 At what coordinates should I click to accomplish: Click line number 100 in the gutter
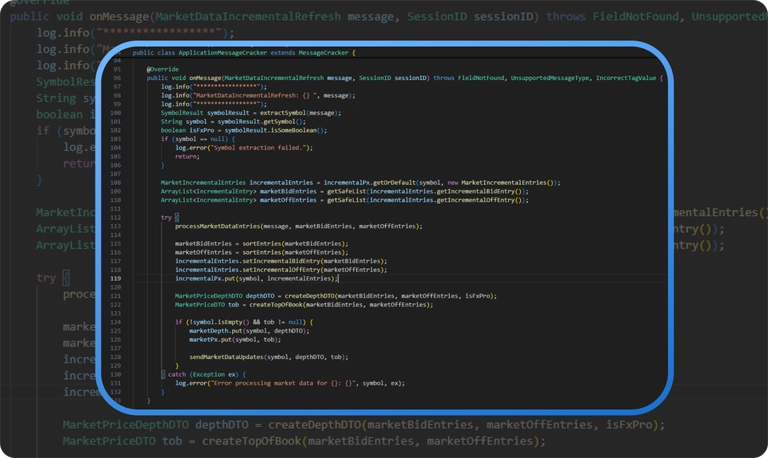coord(116,113)
